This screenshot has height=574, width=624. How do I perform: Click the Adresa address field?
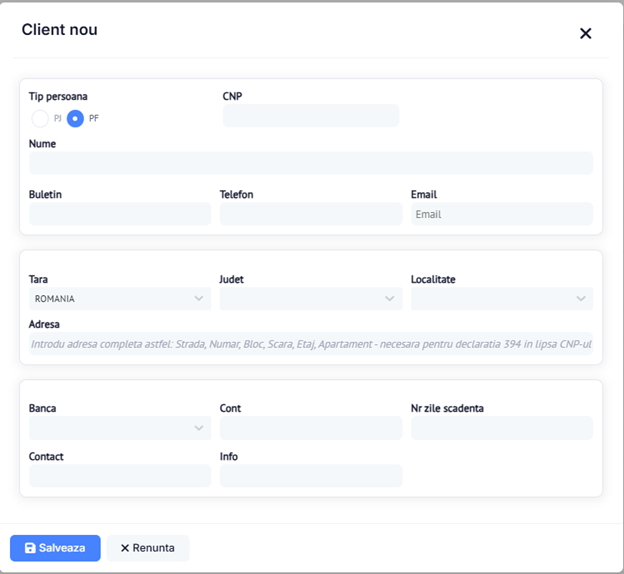310,344
